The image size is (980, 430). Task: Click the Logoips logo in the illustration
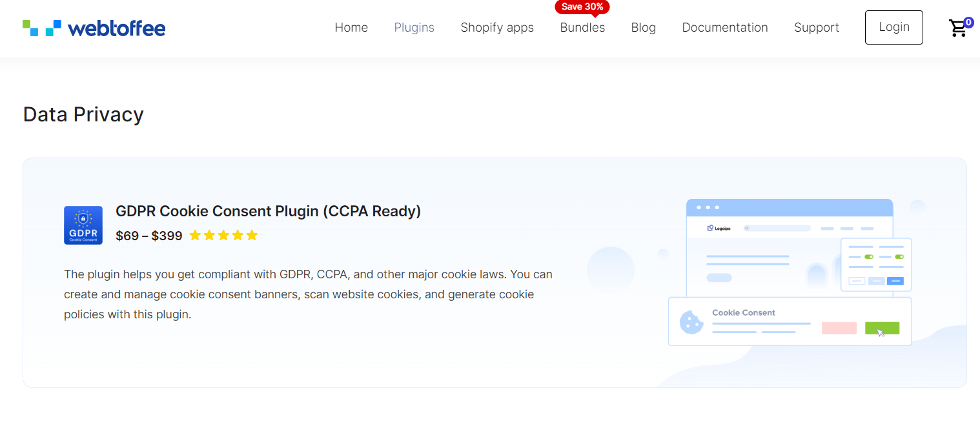[719, 228]
